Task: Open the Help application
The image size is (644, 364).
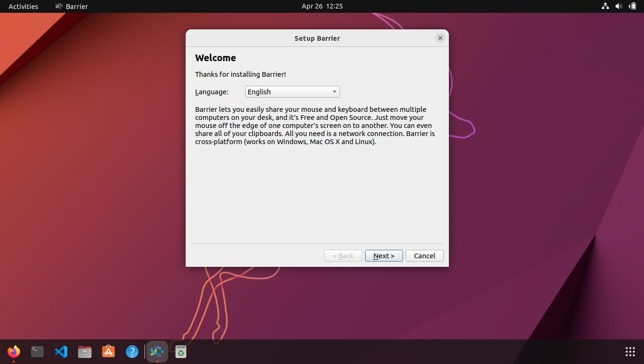Action: tap(132, 352)
